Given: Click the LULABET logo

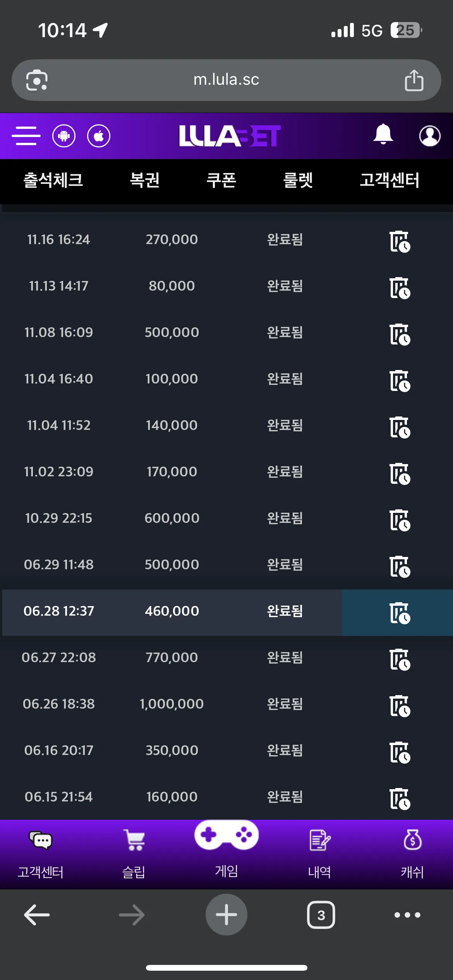Looking at the screenshot, I should [230, 136].
